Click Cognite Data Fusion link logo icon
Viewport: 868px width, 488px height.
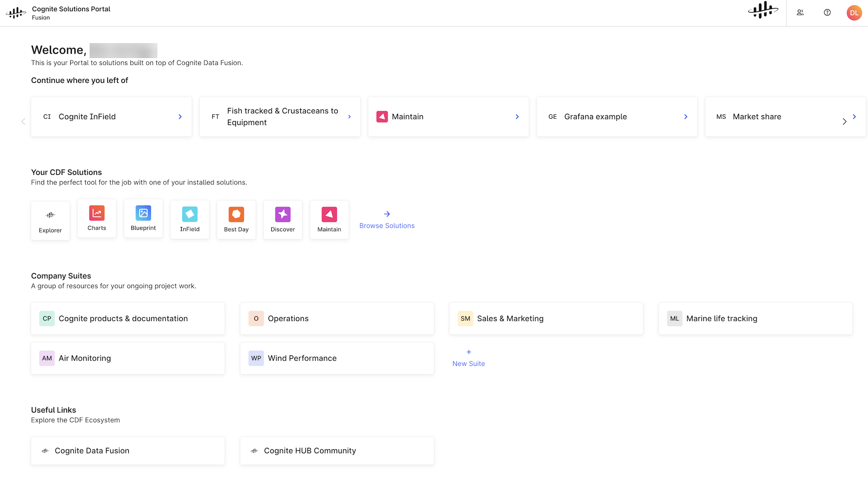point(46,451)
